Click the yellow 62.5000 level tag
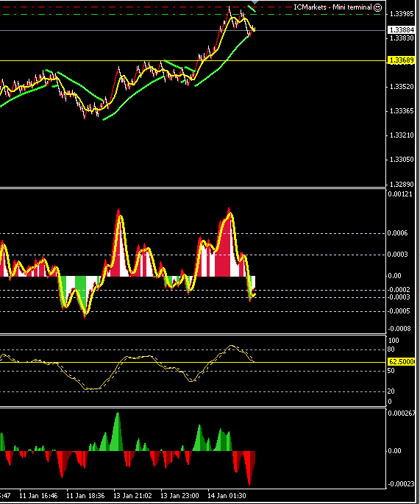 click(x=402, y=362)
